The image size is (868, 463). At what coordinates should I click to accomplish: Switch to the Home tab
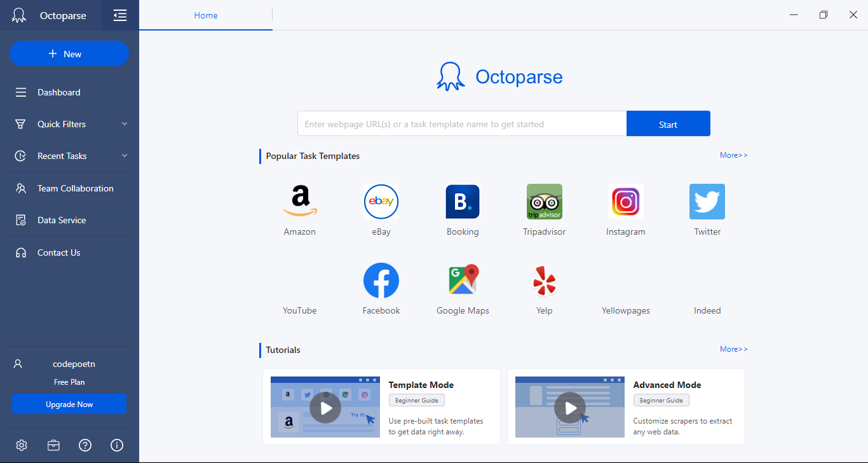click(x=206, y=15)
